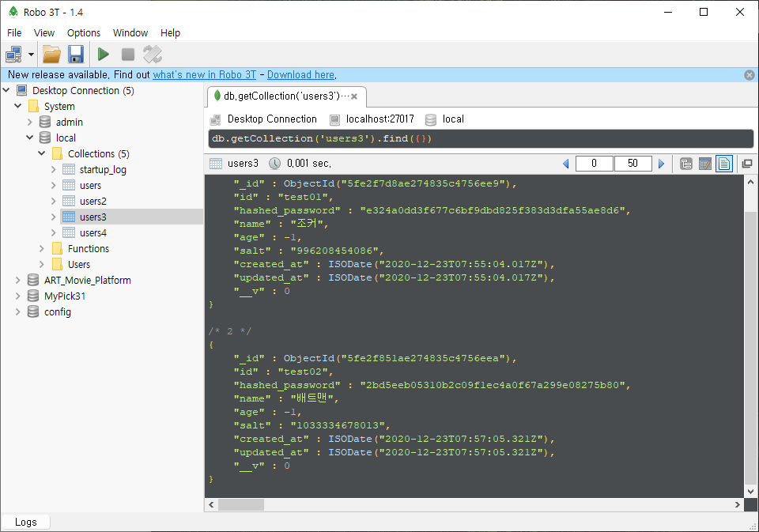Click the Collections folder icon
Screen dimensions: 759x532
(57, 153)
